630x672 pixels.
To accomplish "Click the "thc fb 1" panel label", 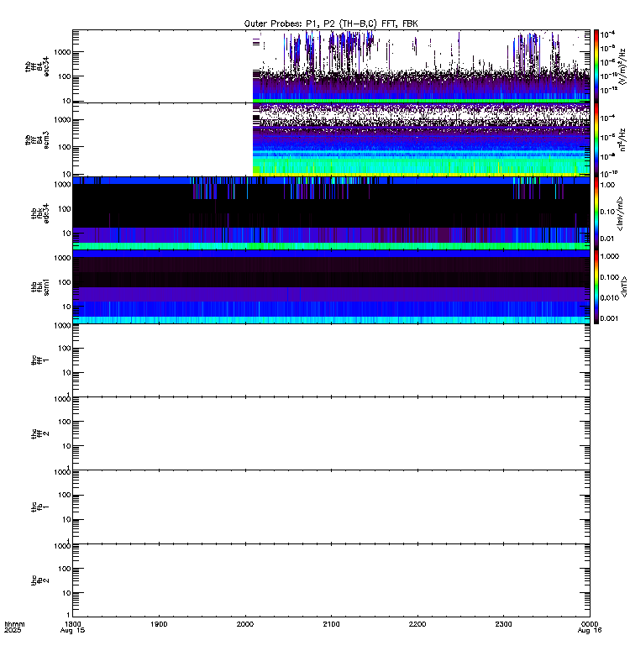I will [40, 507].
